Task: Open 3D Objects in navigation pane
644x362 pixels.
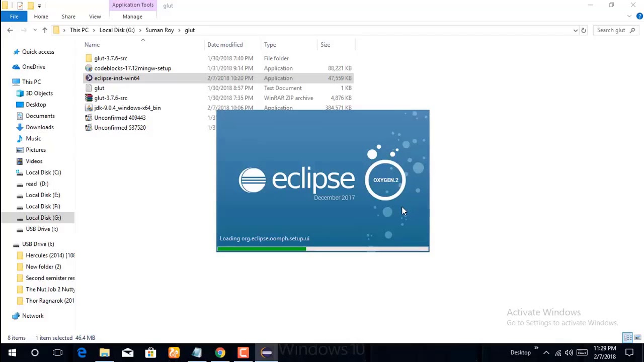Action: point(39,94)
